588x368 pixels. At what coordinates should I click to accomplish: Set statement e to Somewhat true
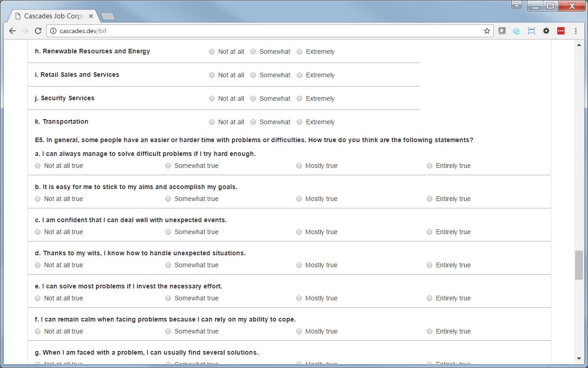[168, 298]
